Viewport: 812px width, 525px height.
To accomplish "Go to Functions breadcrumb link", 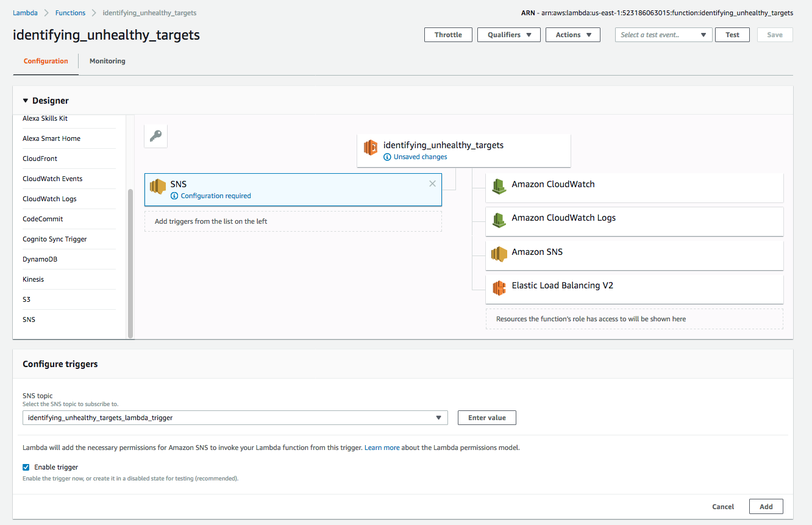I will 70,12.
